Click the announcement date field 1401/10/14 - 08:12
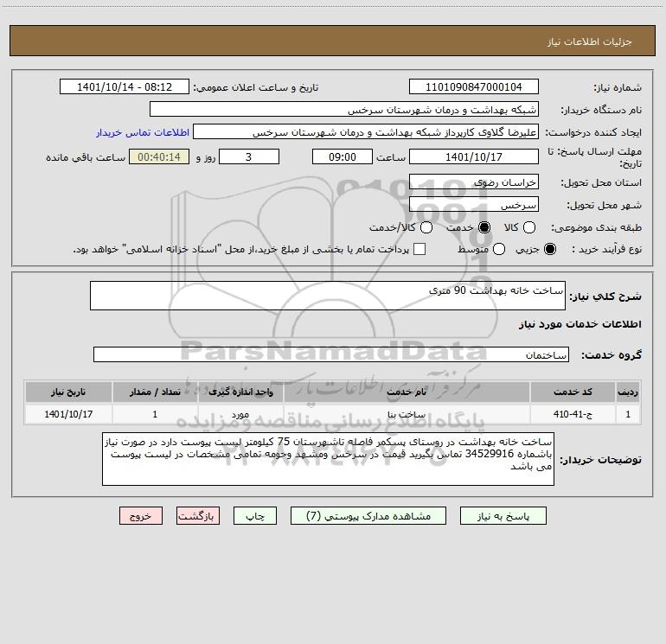This screenshot has width=666, height=644. pyautogui.click(x=125, y=86)
